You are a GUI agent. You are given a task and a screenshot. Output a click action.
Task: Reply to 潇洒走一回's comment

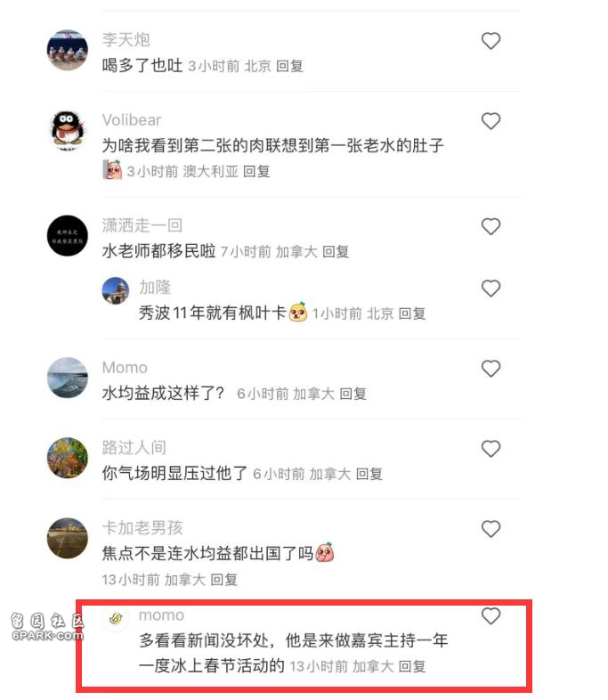click(x=336, y=252)
